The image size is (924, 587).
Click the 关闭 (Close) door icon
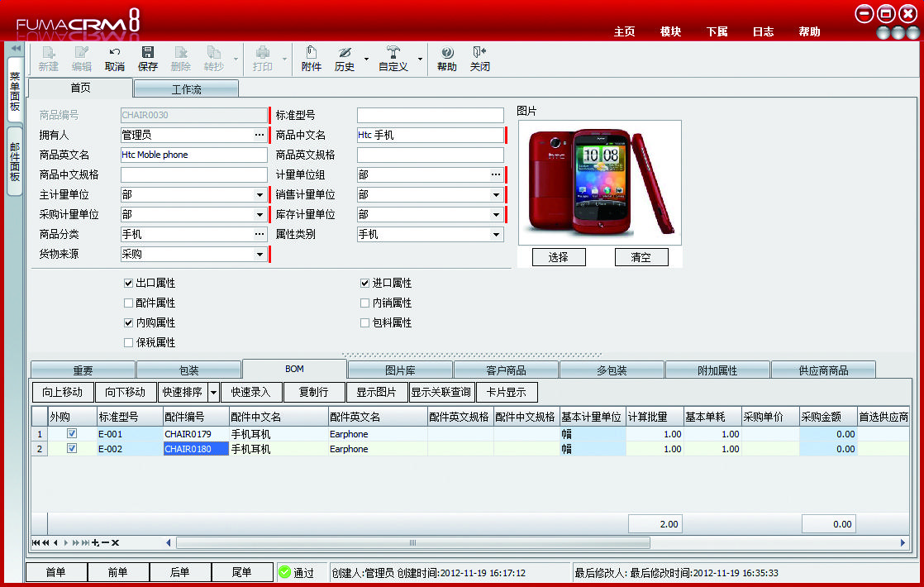(479, 53)
